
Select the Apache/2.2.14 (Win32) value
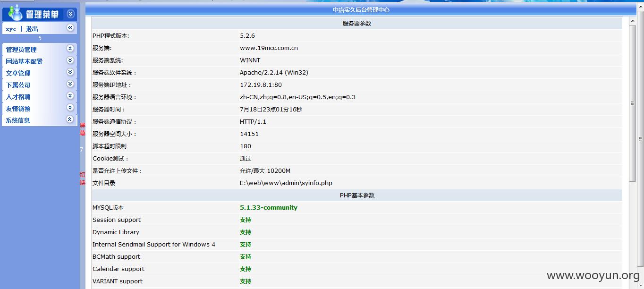click(x=274, y=73)
